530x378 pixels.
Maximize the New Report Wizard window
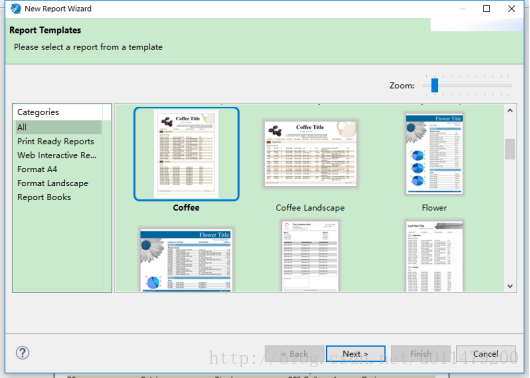pos(486,8)
